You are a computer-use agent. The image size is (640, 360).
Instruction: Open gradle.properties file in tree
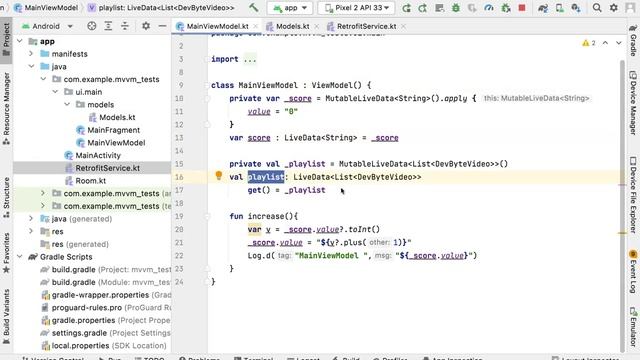83,320
